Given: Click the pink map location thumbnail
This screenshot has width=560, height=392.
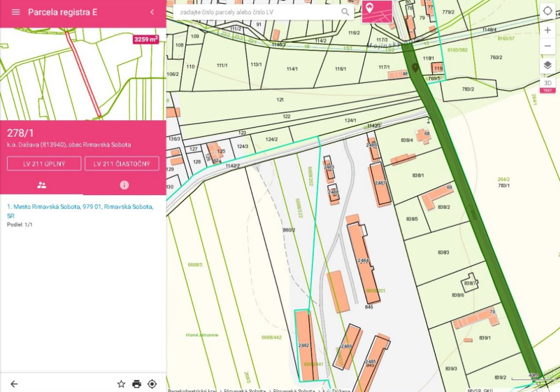Looking at the screenshot, I should pos(377,12).
